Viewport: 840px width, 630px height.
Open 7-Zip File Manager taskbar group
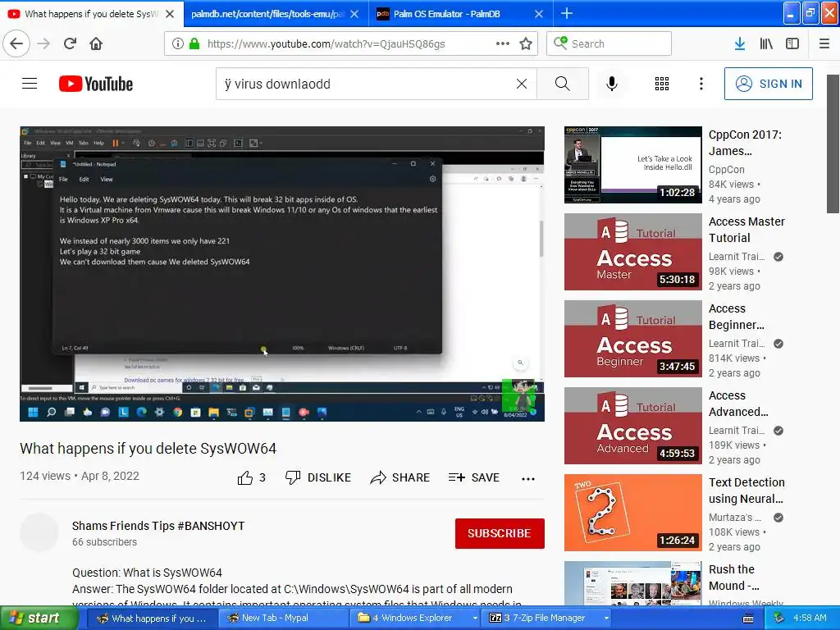(545, 618)
